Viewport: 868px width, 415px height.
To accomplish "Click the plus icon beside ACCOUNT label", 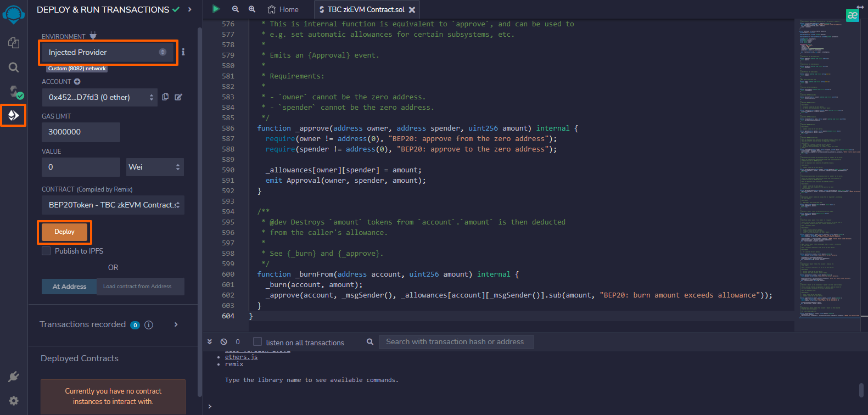I will (x=77, y=81).
